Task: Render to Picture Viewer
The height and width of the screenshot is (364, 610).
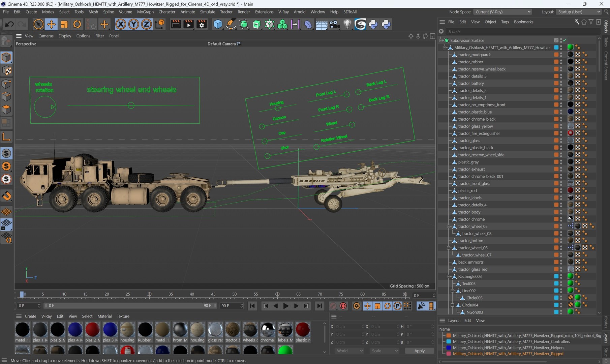Action: 189,24
